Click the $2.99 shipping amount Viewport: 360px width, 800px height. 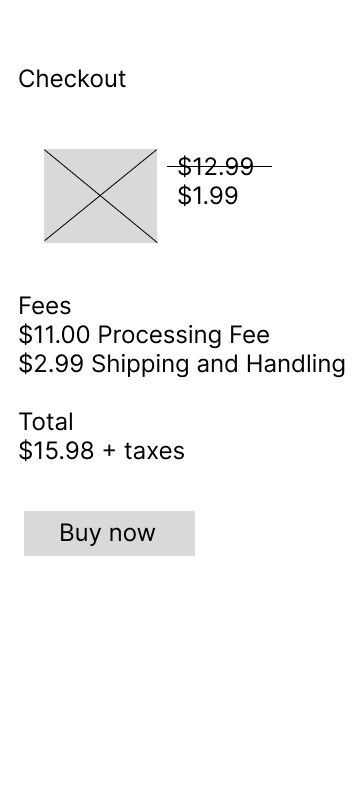click(51, 364)
